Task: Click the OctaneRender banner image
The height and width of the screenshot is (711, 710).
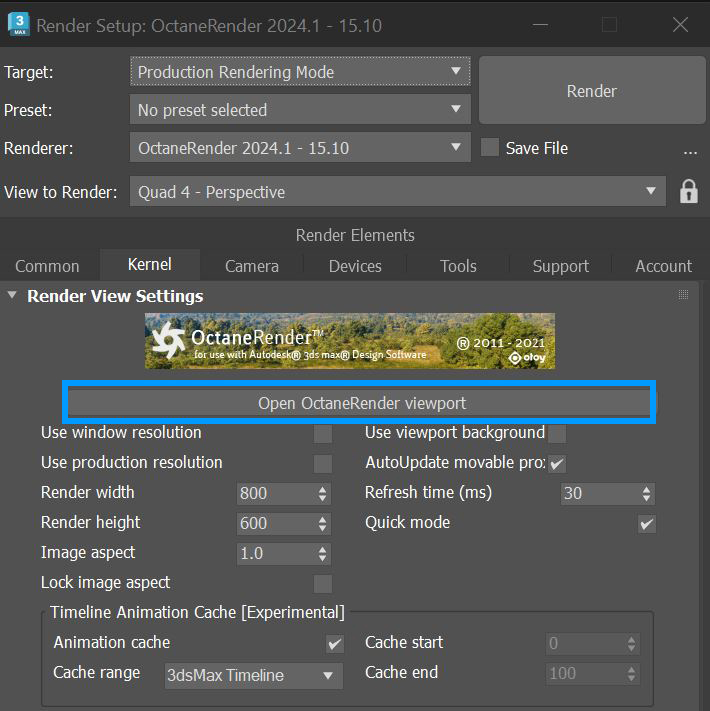Action: click(x=350, y=341)
